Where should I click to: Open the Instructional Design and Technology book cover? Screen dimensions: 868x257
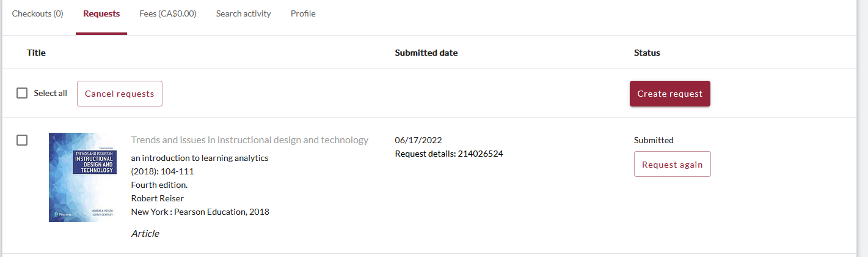point(82,177)
